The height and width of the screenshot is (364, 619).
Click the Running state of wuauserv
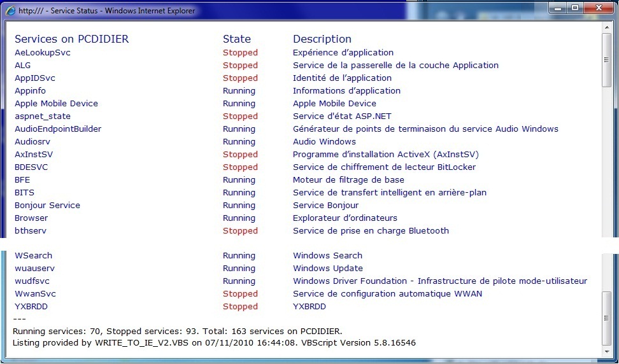click(x=239, y=269)
